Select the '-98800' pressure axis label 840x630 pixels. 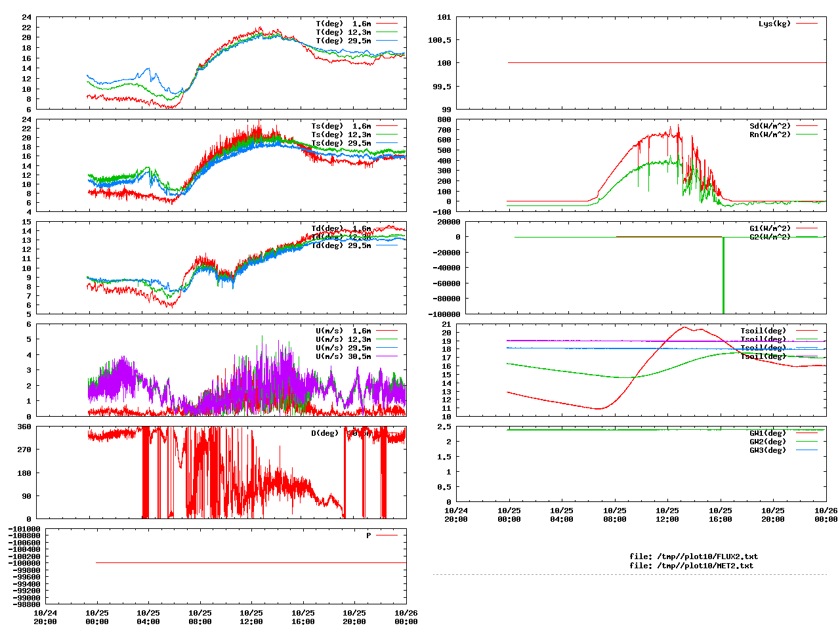26,604
